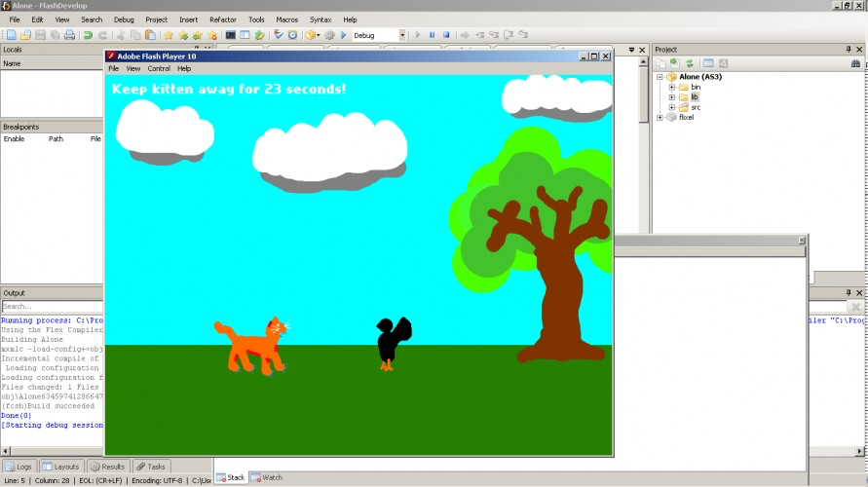Open the Refactor menu
The height and width of the screenshot is (487, 868).
pos(222,19)
